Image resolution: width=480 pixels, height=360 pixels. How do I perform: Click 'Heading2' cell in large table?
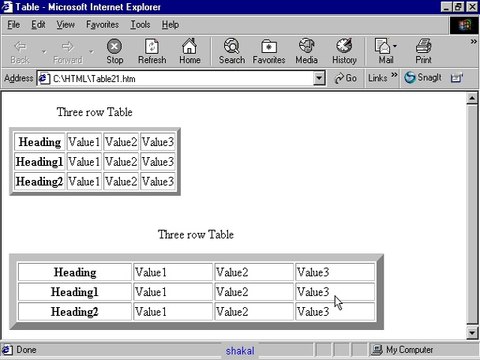click(x=75, y=312)
